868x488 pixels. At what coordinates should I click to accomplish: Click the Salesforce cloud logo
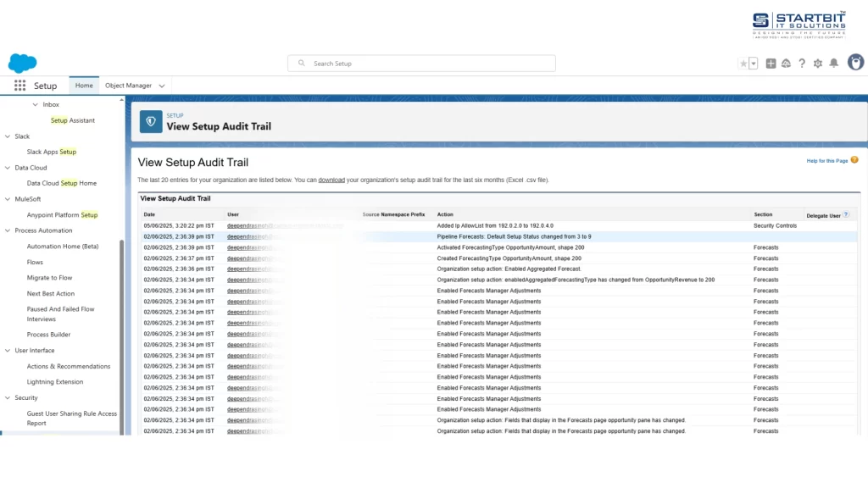point(23,63)
